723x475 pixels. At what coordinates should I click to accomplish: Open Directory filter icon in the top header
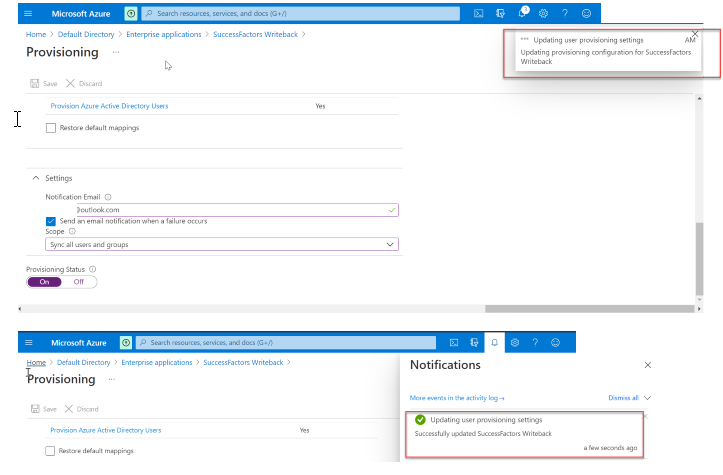(500, 13)
